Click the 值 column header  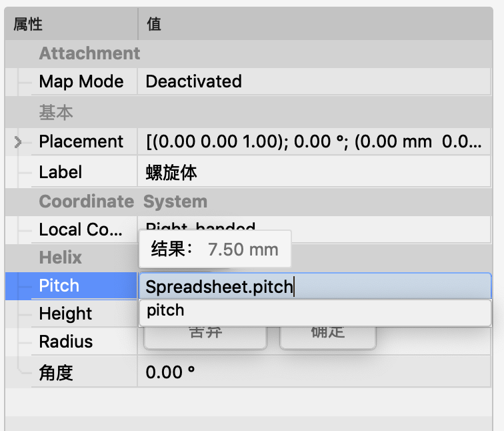[154, 25]
